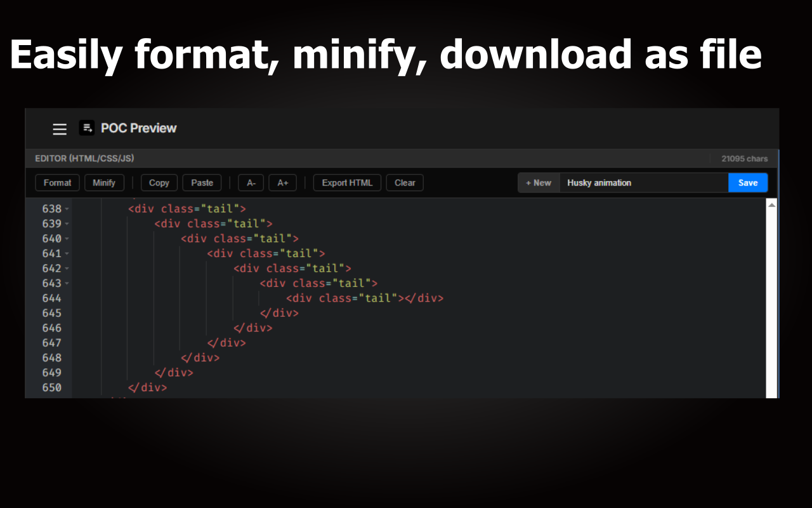Click the 'POC Preview' title text

[x=138, y=128]
